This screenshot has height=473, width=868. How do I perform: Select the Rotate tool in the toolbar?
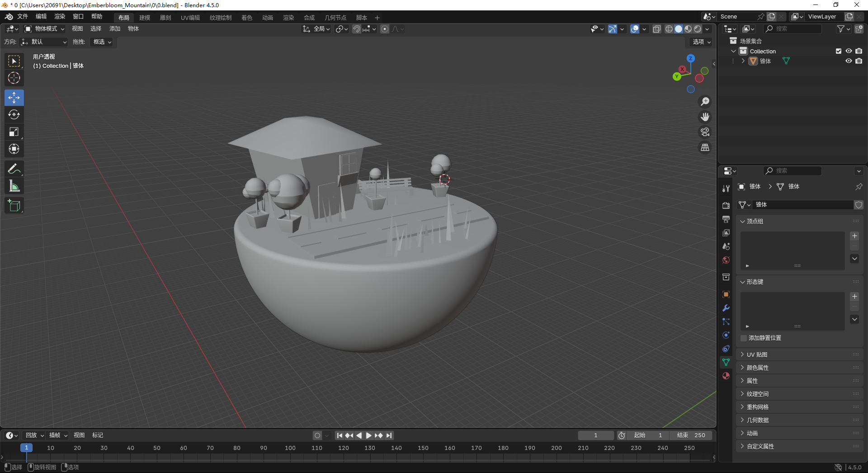point(14,114)
